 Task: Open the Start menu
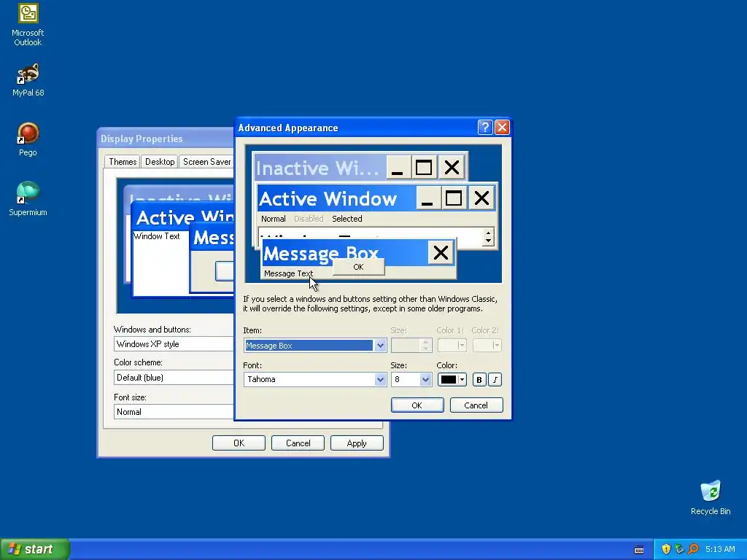point(35,549)
